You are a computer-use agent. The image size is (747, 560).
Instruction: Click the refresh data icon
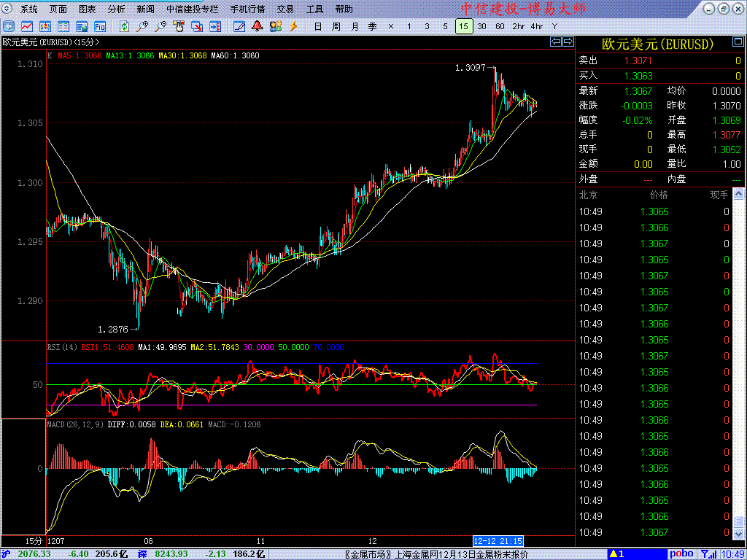pos(125,27)
